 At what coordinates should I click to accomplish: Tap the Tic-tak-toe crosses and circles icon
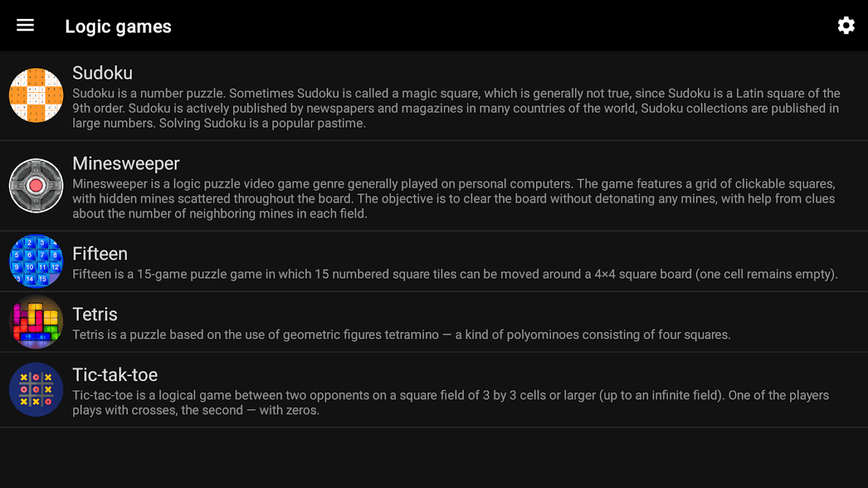coord(36,389)
